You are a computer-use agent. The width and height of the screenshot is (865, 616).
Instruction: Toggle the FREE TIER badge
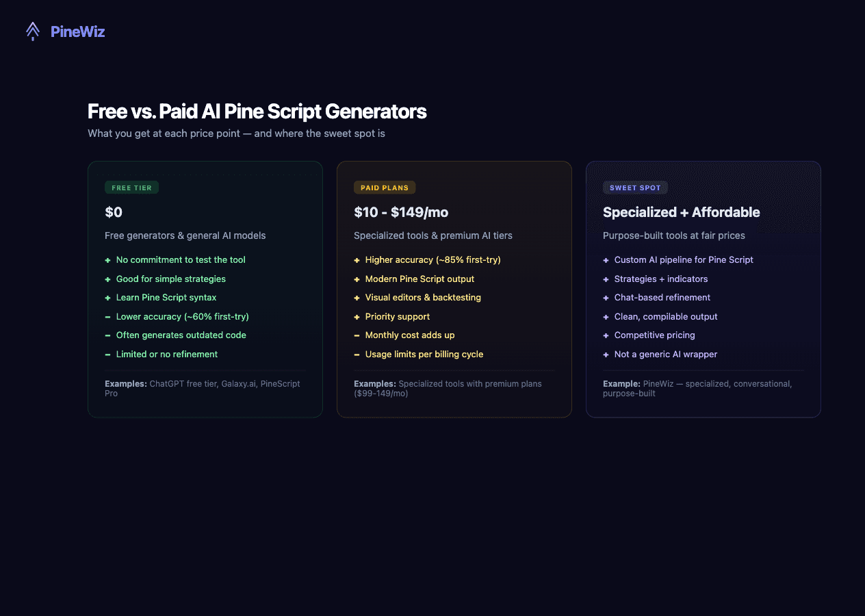131,187
